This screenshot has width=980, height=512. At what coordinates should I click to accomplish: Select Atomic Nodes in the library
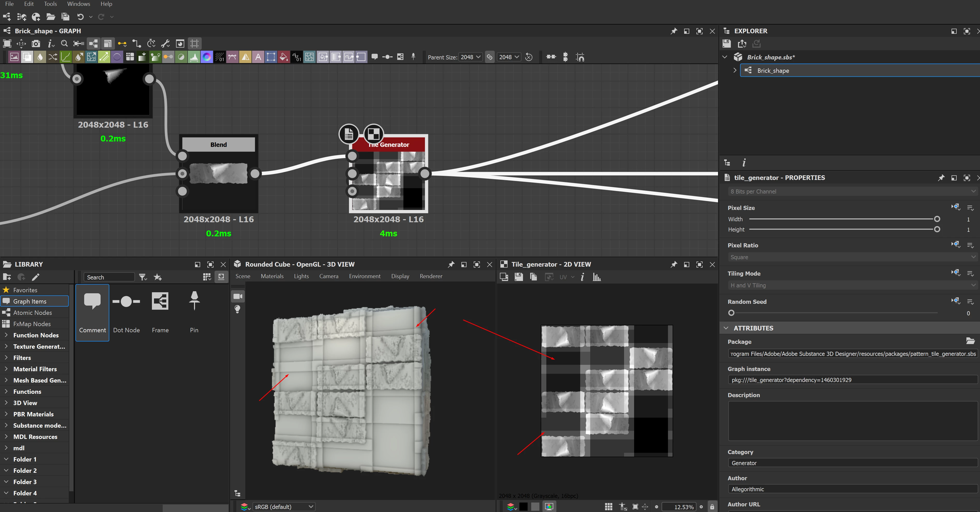coord(32,313)
